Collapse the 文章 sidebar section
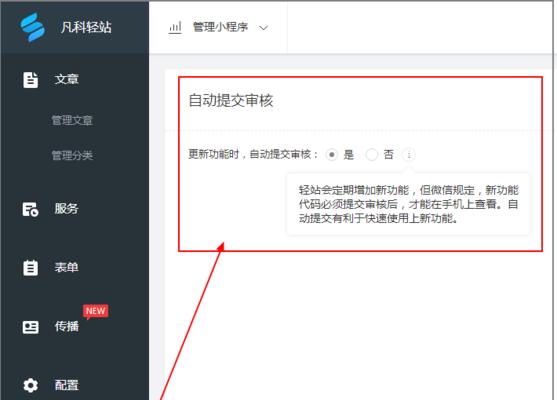 [66, 79]
